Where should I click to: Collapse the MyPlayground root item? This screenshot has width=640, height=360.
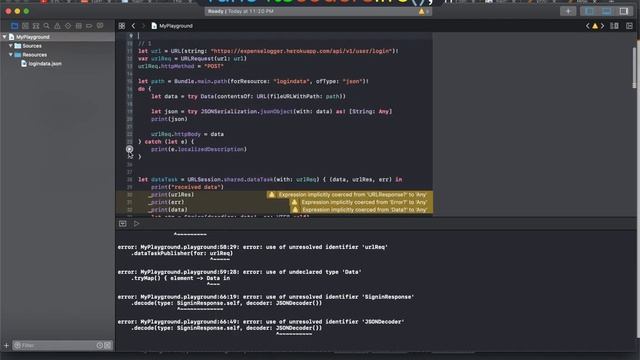point(4,37)
